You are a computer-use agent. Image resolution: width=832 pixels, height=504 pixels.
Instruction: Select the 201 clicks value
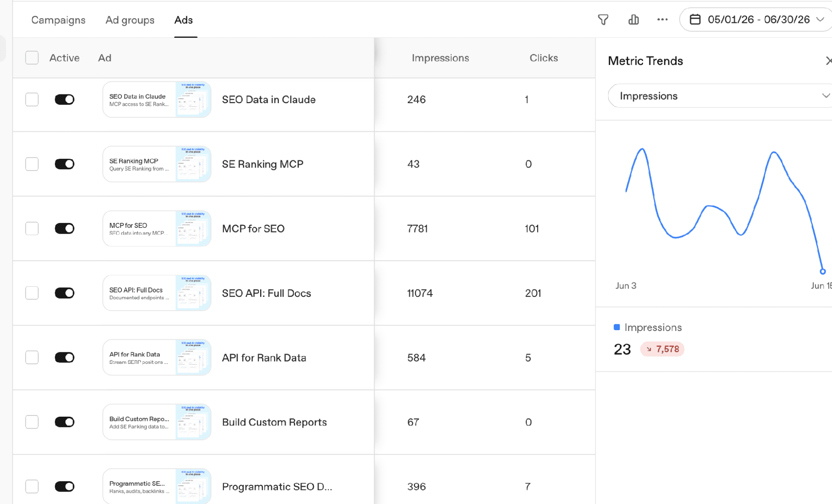pyautogui.click(x=533, y=293)
